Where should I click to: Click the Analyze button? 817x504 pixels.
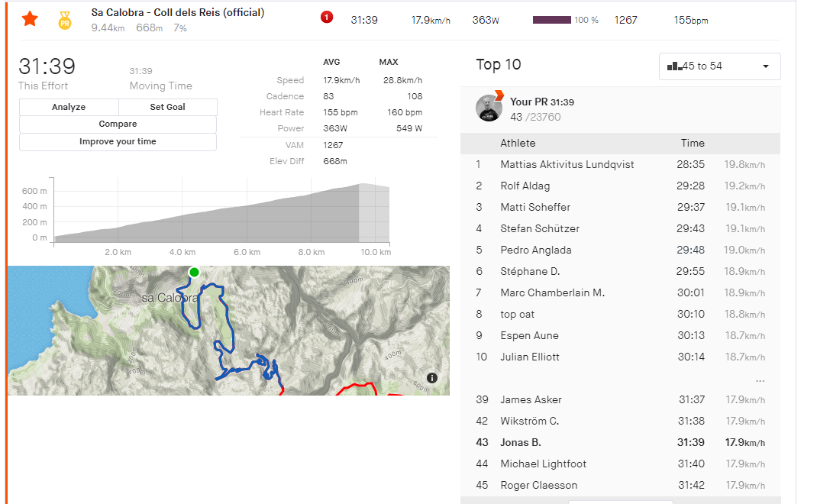pyautogui.click(x=69, y=107)
